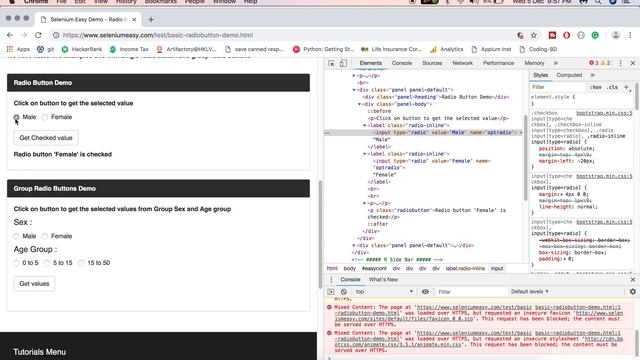Viewport: 640px width, 360px height.
Task: Open the Income Tax bookmark
Action: pos(129,49)
